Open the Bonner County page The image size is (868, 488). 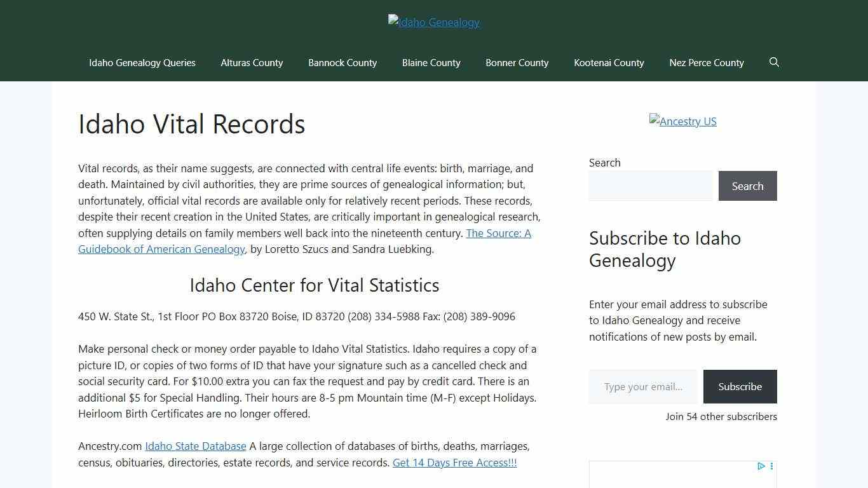click(x=517, y=62)
